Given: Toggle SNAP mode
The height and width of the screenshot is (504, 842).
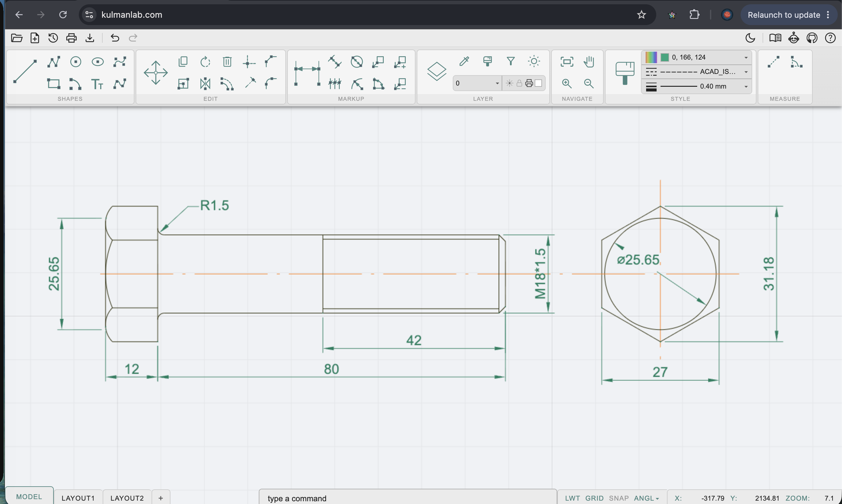Looking at the screenshot, I should (x=618, y=498).
